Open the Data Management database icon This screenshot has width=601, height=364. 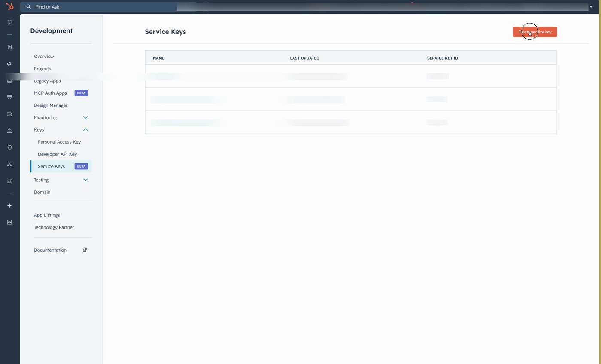(9, 147)
